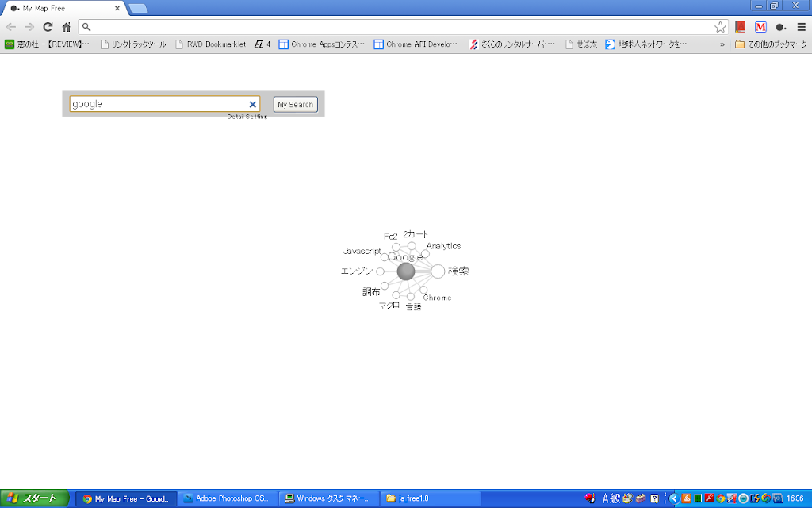Open the Gmail extension icon

tap(760, 27)
